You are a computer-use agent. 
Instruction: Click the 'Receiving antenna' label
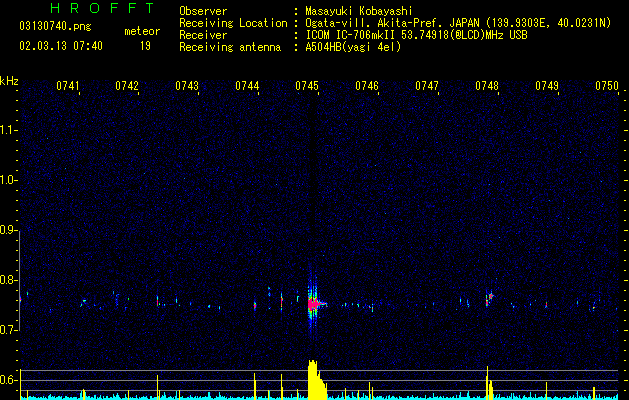(230, 47)
